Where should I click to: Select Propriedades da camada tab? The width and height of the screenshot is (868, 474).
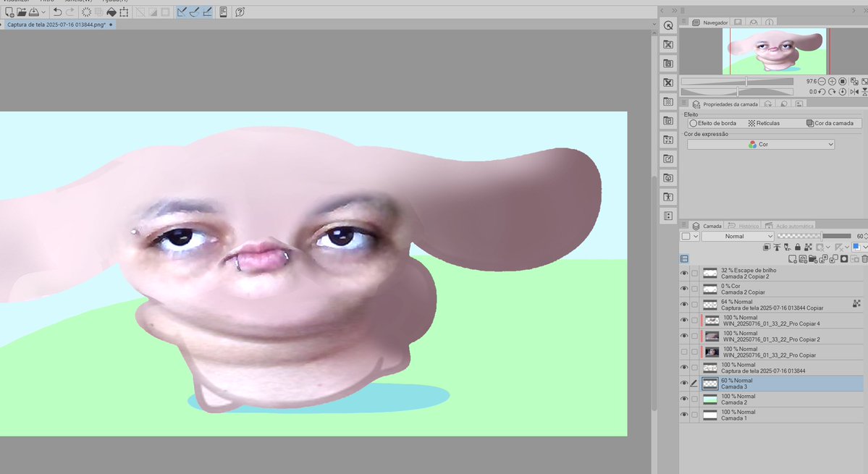point(725,104)
